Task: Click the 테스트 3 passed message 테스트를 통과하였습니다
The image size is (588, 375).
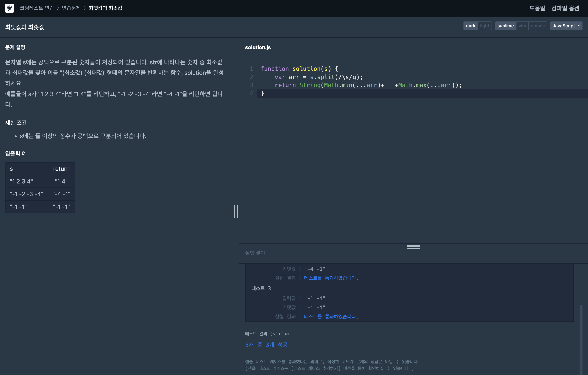Action: tap(331, 317)
